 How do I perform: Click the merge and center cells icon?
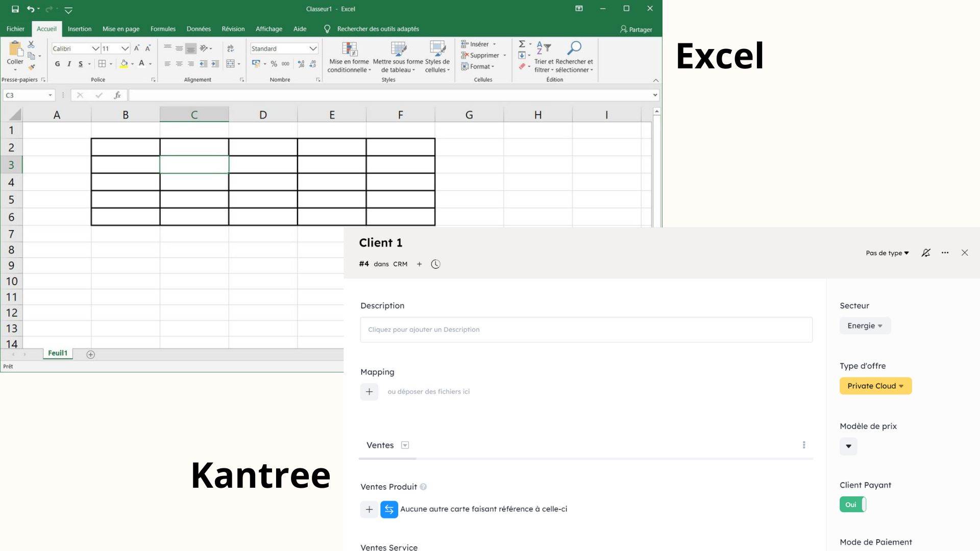(231, 64)
